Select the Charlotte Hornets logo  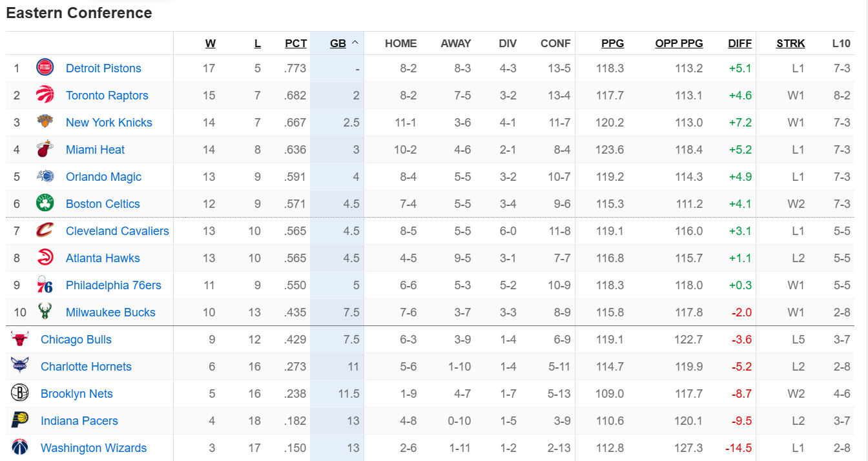click(x=19, y=366)
